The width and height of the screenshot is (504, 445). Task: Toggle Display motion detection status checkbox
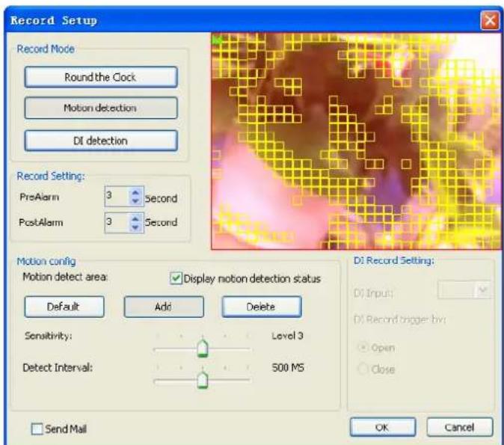[x=176, y=278]
